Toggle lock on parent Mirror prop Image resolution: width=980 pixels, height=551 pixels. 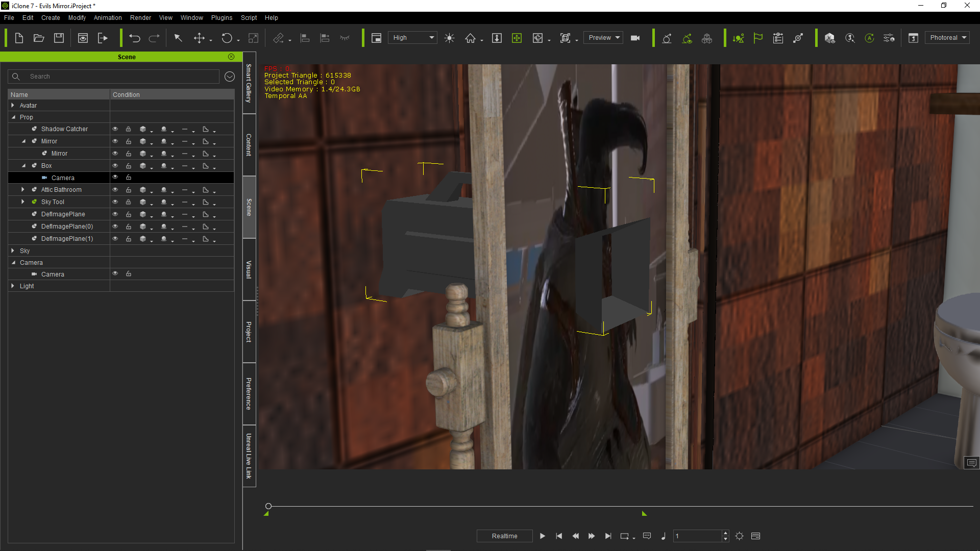tap(129, 141)
